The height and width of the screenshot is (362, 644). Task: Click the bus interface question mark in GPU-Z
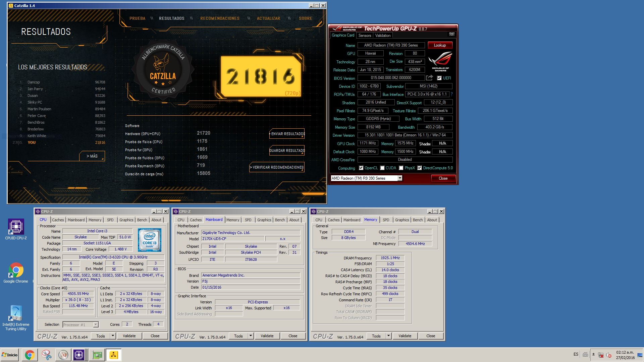pyautogui.click(x=451, y=94)
